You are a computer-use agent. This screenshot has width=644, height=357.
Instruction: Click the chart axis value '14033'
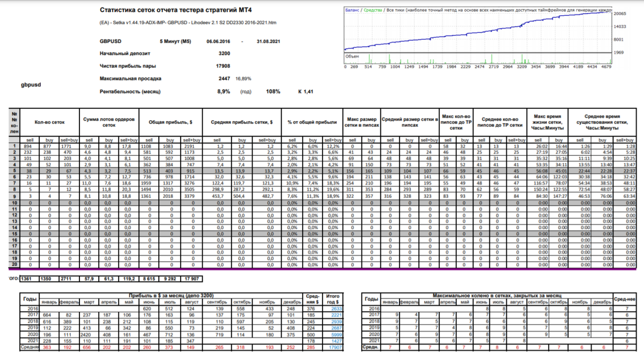coord(620,27)
